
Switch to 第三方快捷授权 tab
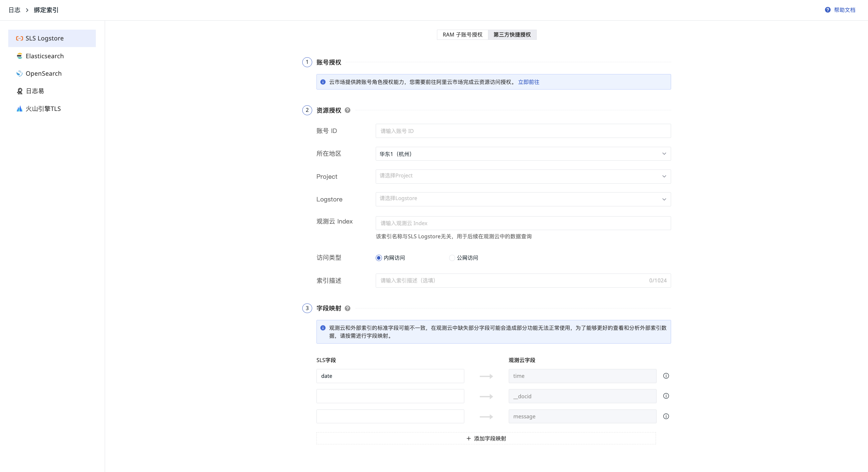[x=512, y=35]
